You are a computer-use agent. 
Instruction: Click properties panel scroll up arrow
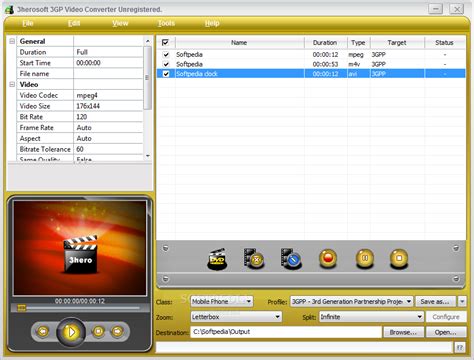pos(148,41)
